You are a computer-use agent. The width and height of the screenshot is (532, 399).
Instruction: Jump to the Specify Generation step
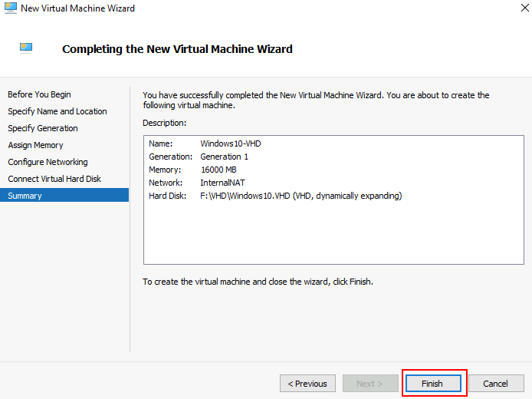(x=43, y=128)
